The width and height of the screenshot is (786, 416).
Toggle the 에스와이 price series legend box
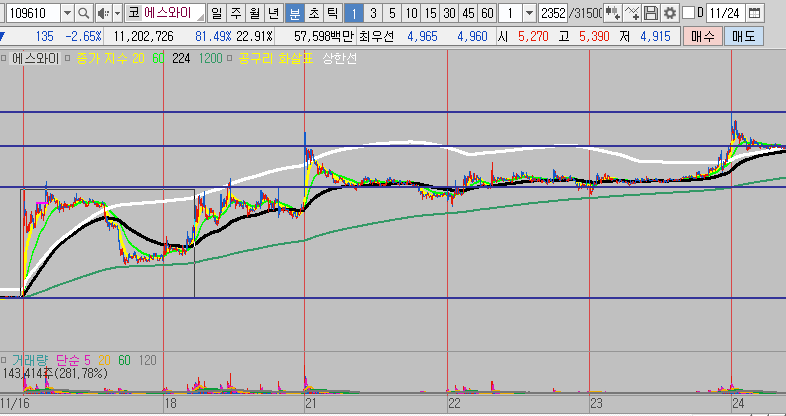(4, 59)
